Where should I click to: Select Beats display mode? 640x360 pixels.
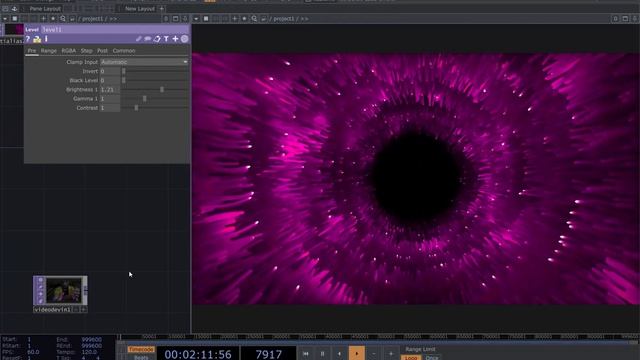pyautogui.click(x=141, y=357)
